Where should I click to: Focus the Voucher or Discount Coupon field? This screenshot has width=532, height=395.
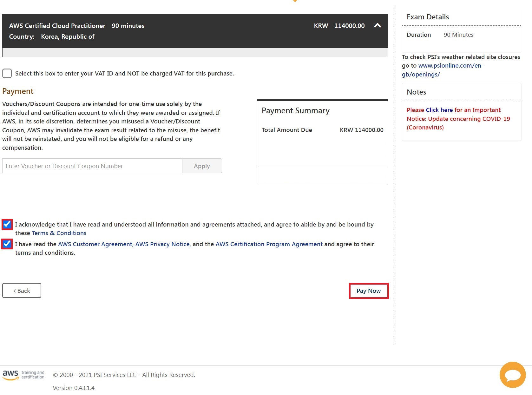92,166
